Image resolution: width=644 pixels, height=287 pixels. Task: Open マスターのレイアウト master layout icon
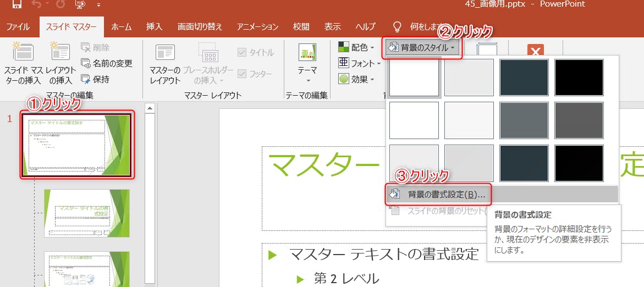165,63
